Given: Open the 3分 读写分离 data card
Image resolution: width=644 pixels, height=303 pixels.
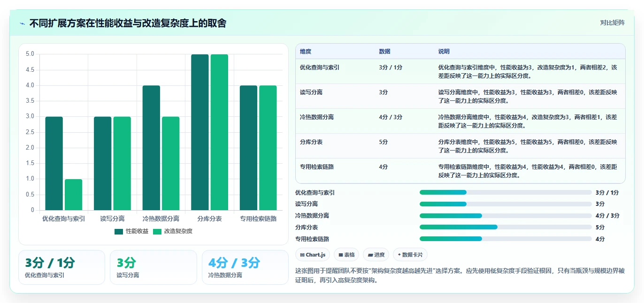Looking at the screenshot, I should (153, 267).
